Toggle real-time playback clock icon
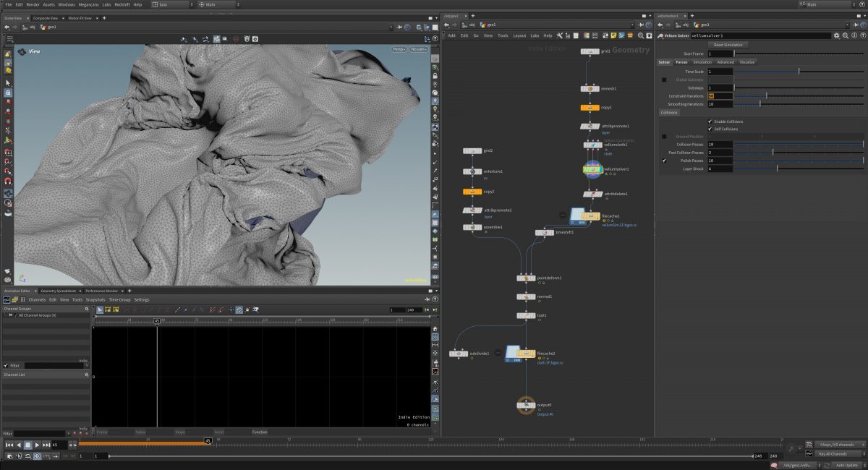This screenshot has height=470, width=868. [38, 456]
